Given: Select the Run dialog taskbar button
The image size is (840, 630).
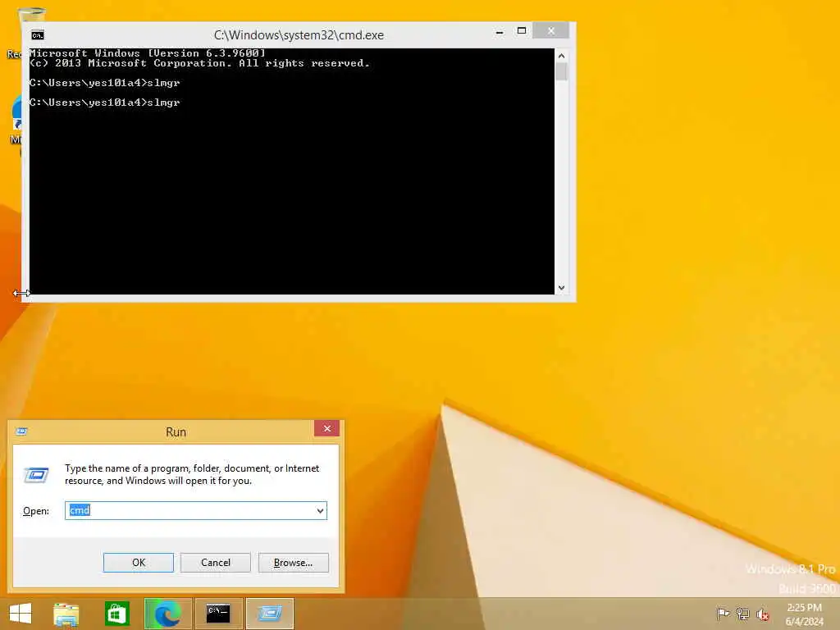Looking at the screenshot, I should [269, 614].
